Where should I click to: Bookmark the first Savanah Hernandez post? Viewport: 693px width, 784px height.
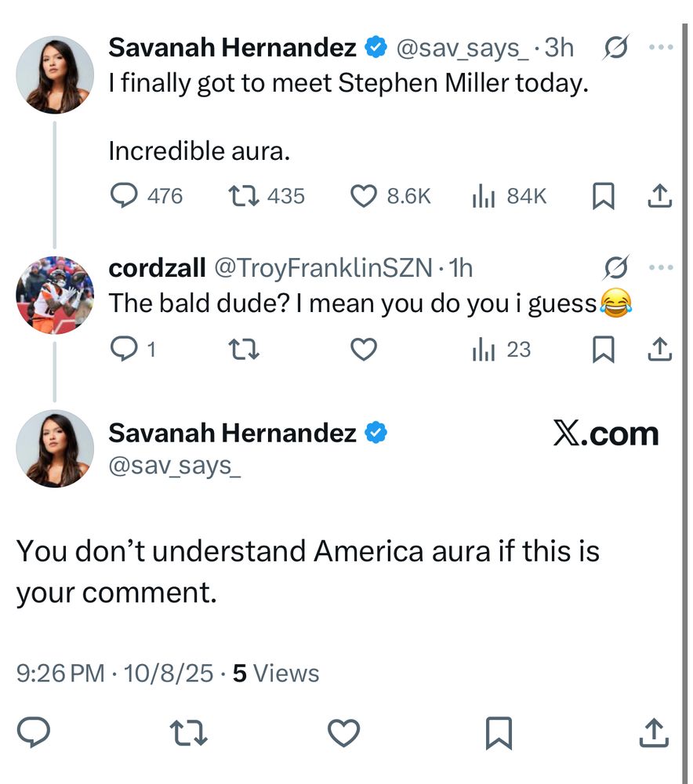pos(602,196)
